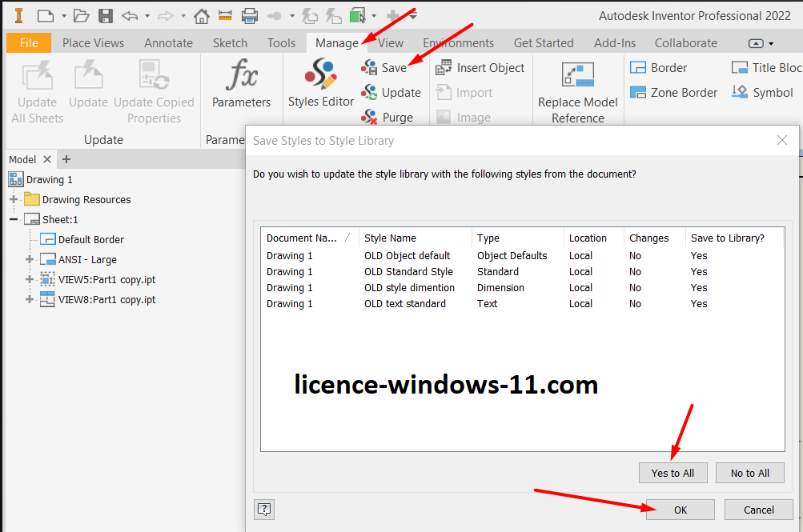Add a new browser panel tab with plus

[66, 159]
